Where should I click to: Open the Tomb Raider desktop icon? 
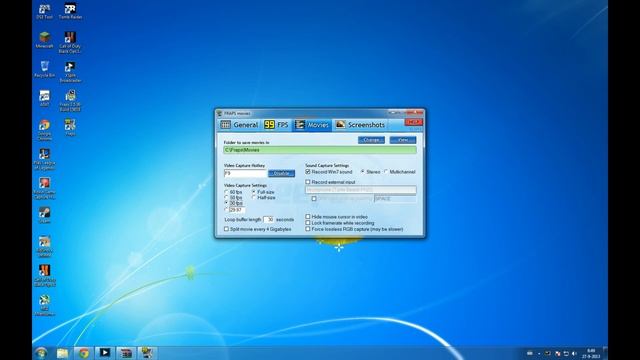click(70, 11)
